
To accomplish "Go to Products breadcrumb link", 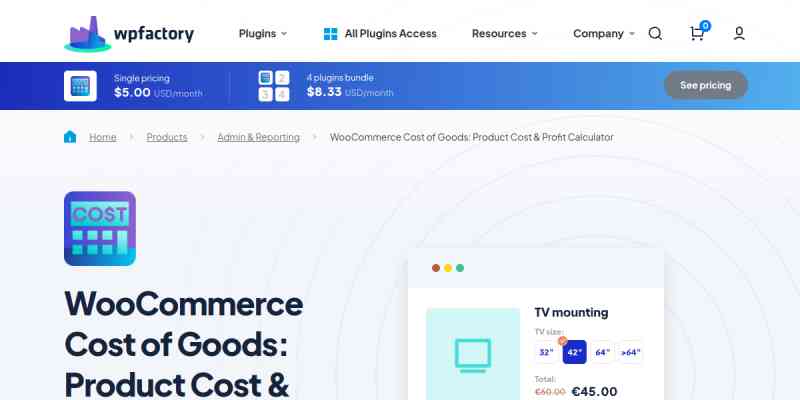I will click(167, 137).
